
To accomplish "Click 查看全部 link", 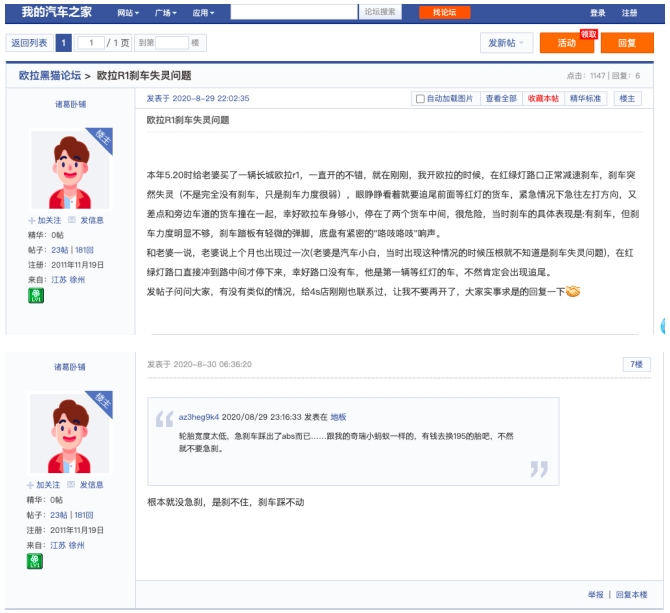I will click(501, 99).
